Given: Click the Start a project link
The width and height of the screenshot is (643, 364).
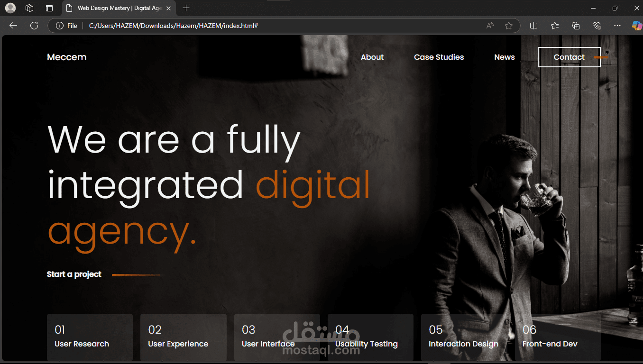Looking at the screenshot, I should (74, 274).
